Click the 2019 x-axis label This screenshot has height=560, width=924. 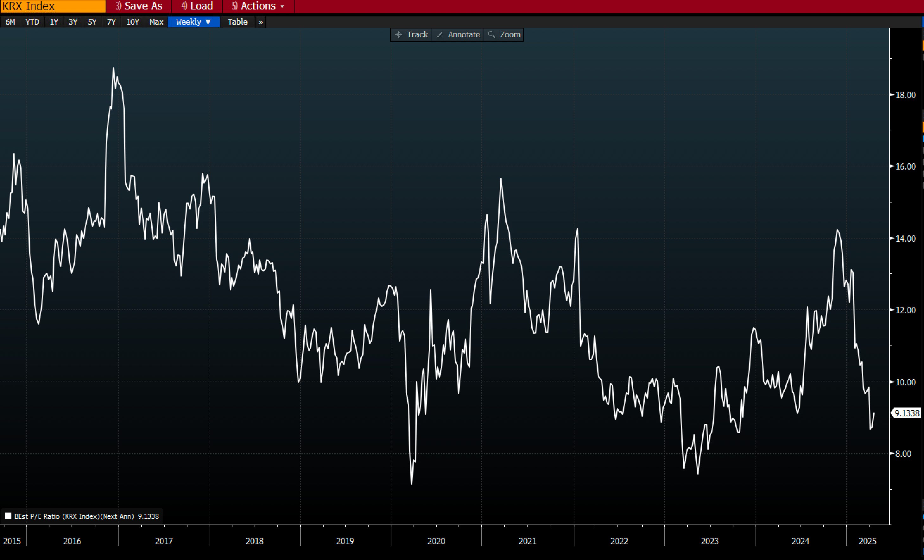pos(345,541)
